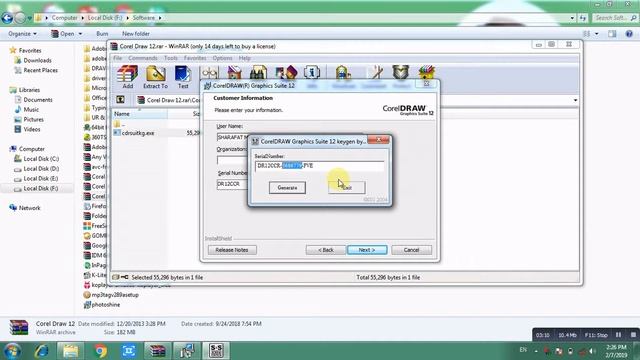Open the Explorer address bar history dropdown
640x360 pixels.
click(572, 18)
